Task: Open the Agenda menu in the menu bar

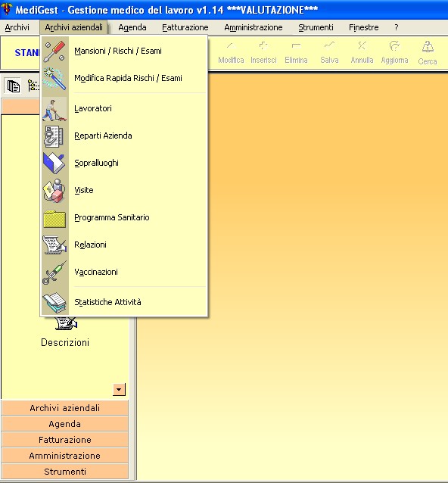Action: point(132,27)
